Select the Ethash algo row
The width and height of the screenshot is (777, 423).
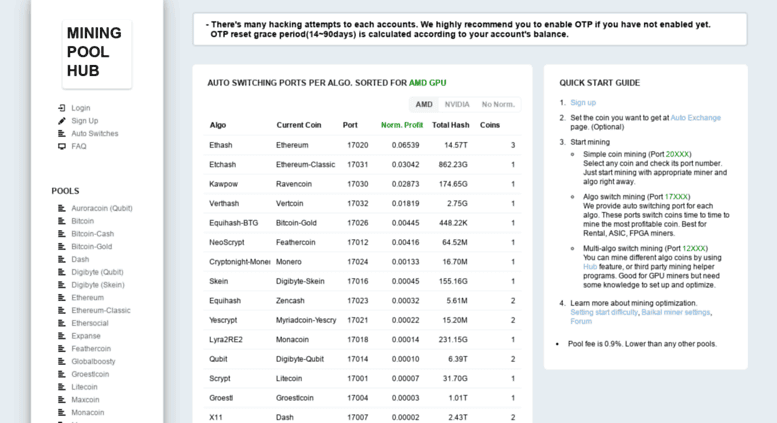click(362, 146)
